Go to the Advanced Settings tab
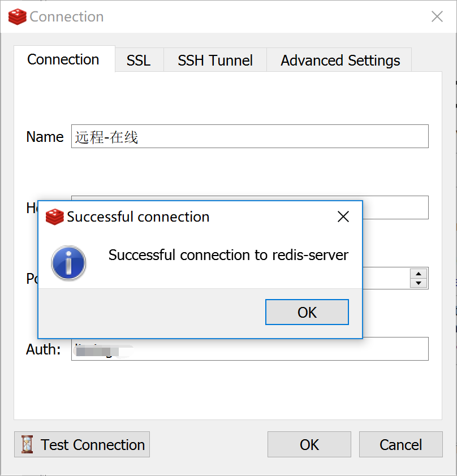This screenshot has height=476, width=457. 340,60
